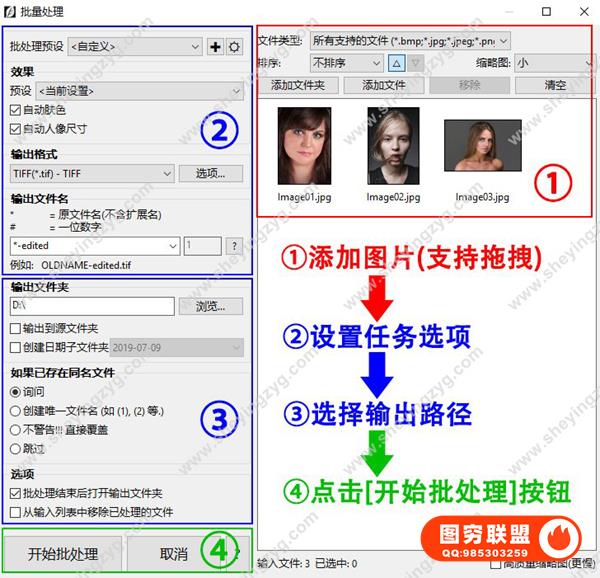Viewport: 600px width, 578px height.
Task: Select Image01.jpg thumbnail
Action: point(304,146)
